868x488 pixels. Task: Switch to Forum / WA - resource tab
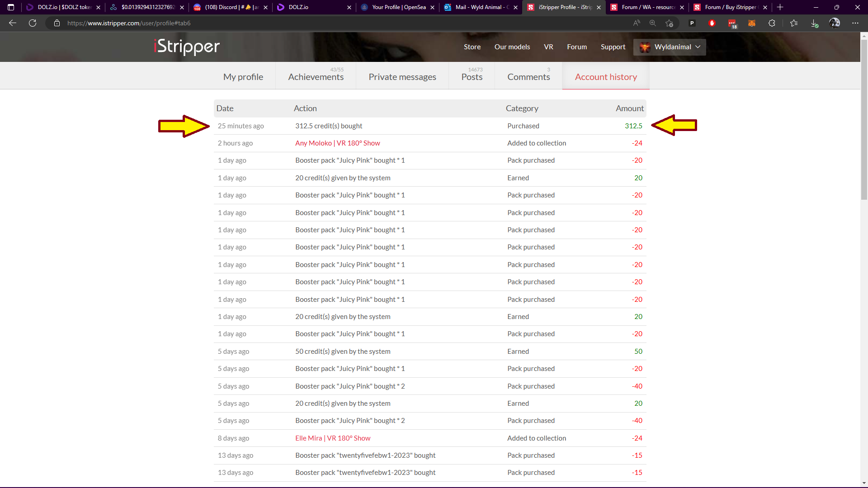click(x=647, y=7)
